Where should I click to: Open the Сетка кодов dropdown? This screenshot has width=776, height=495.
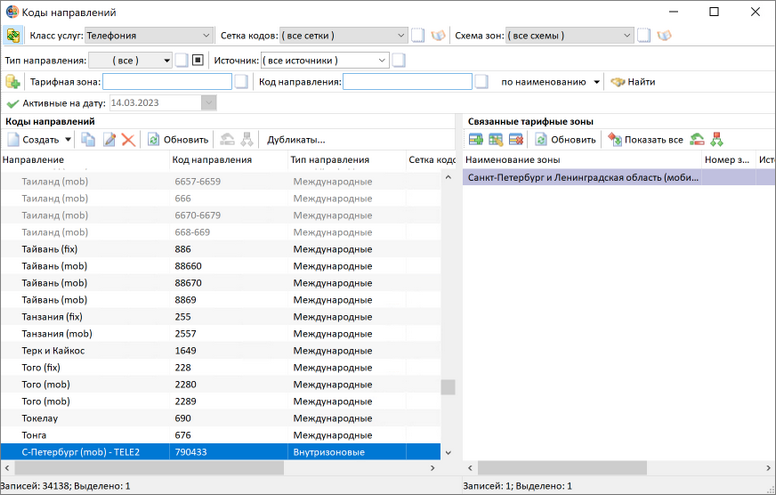click(401, 36)
